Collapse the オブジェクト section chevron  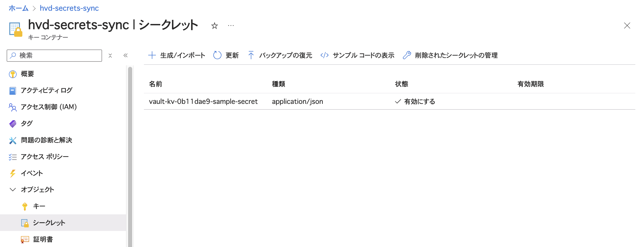(x=13, y=190)
